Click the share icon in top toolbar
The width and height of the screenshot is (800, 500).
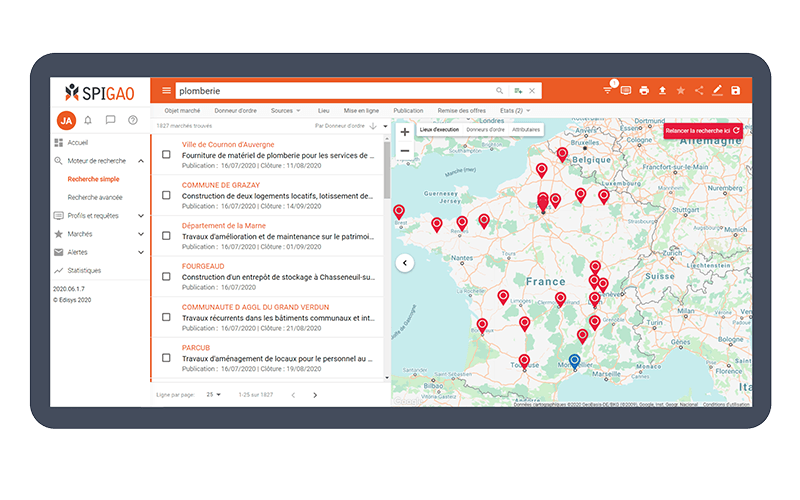coord(699,91)
